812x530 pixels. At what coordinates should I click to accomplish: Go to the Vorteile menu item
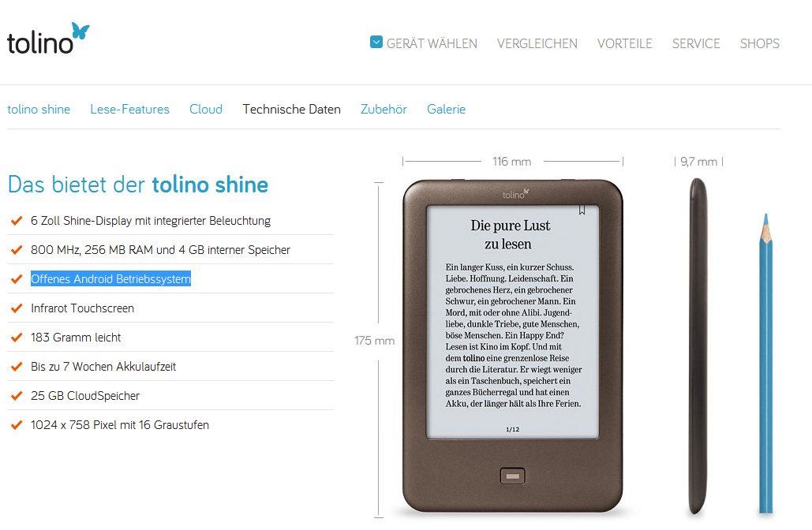624,43
